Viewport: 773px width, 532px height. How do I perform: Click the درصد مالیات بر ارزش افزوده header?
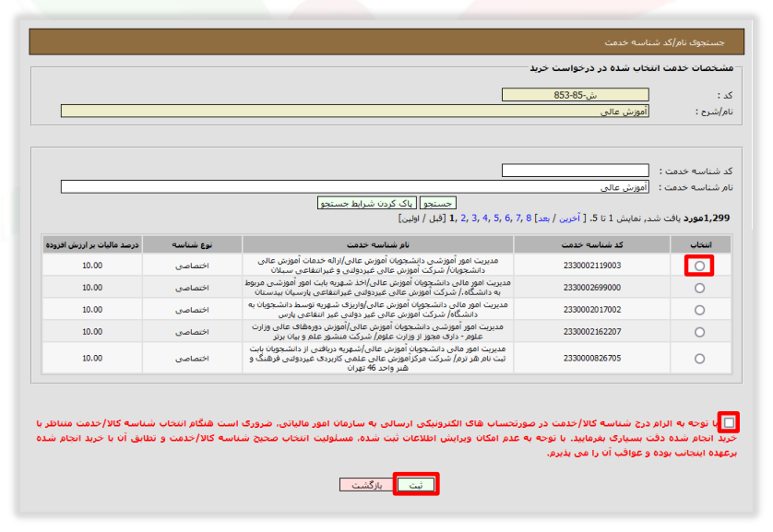[92, 245]
